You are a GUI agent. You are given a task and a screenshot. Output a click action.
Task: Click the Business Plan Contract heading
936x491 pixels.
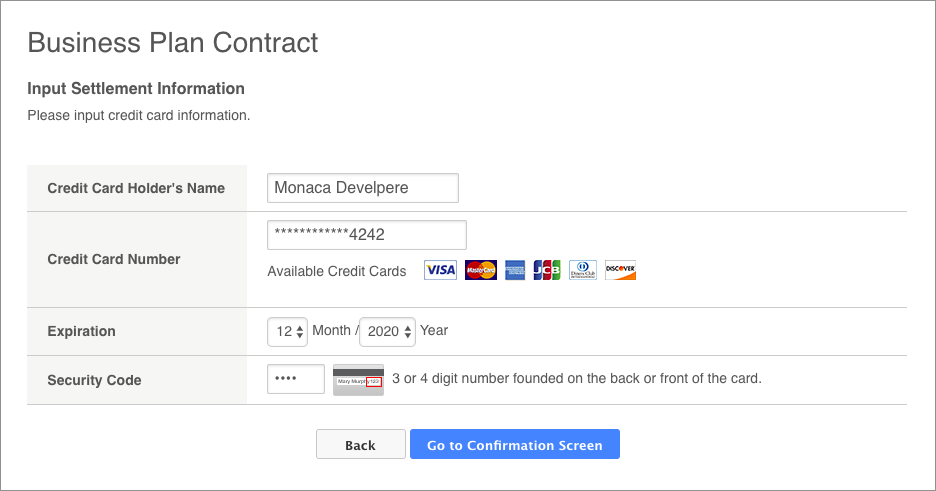pyautogui.click(x=173, y=43)
